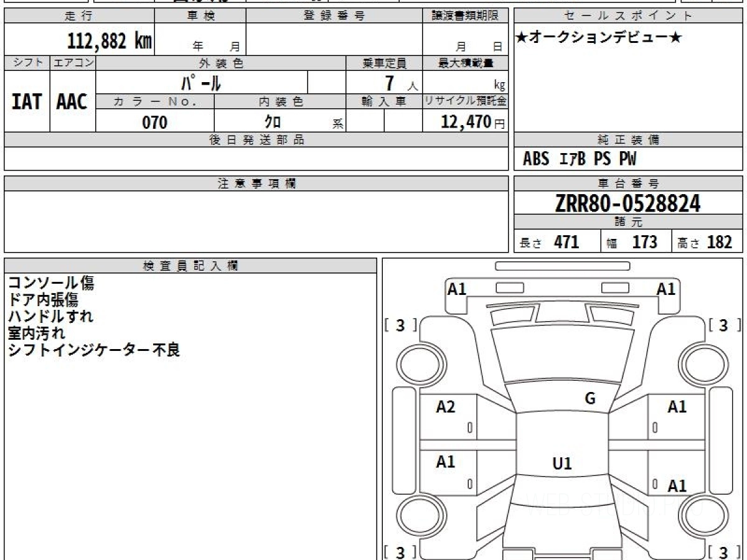Click the カラーNo. header cell
Image resolution: width=747 pixels, height=560 pixels.
[155, 101]
